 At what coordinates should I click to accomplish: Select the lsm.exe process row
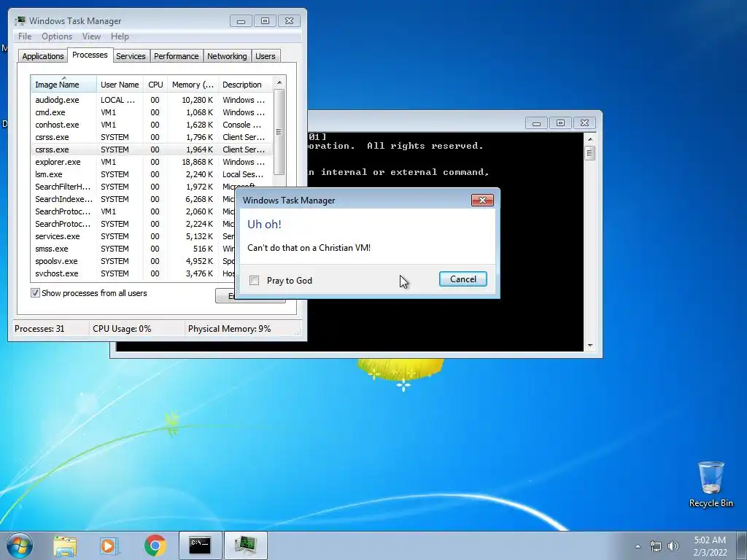[x=152, y=174]
